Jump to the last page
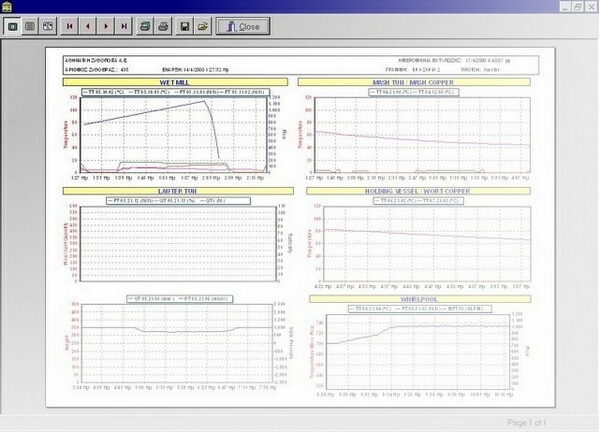This screenshot has height=432, width=600. (124, 24)
